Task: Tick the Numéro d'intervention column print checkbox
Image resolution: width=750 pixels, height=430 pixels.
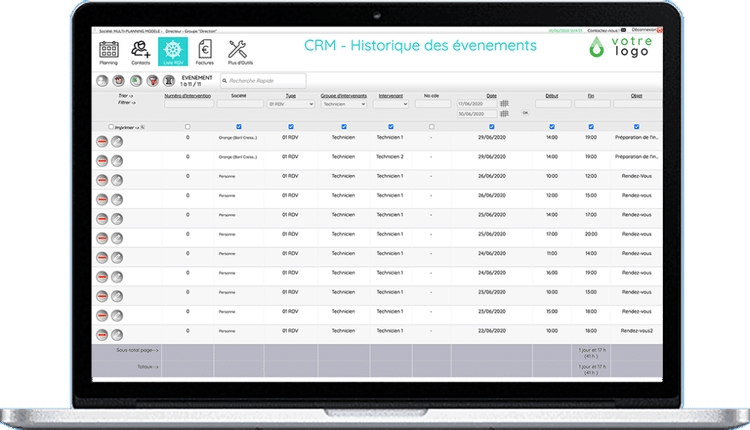Action: pyautogui.click(x=188, y=127)
